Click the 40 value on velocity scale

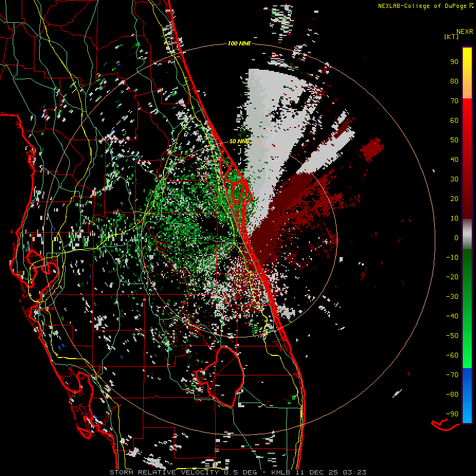[454, 160]
